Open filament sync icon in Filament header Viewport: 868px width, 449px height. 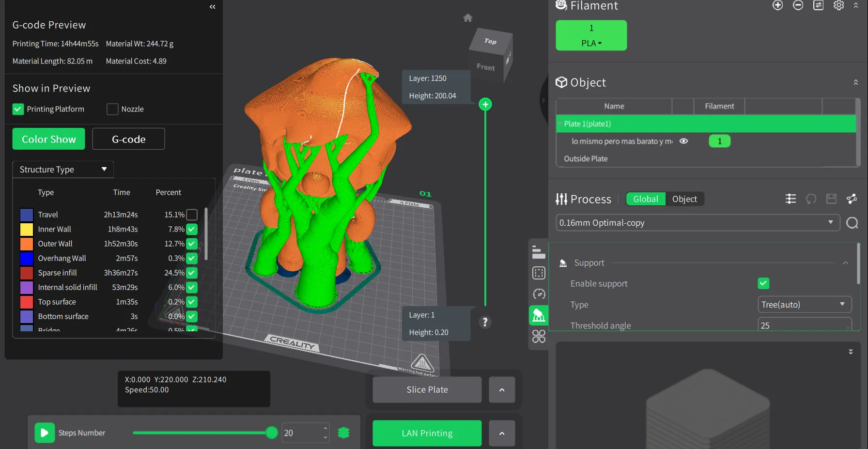pyautogui.click(x=818, y=5)
